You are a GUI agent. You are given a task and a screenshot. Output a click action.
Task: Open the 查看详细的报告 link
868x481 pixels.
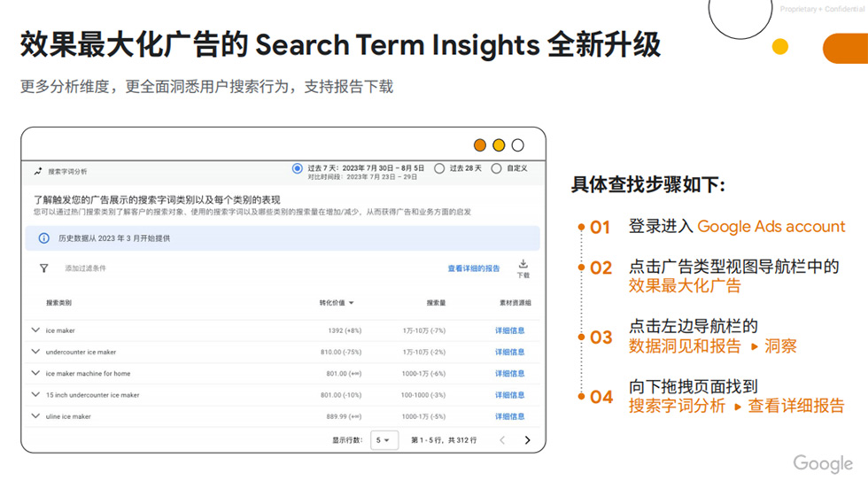tap(473, 268)
